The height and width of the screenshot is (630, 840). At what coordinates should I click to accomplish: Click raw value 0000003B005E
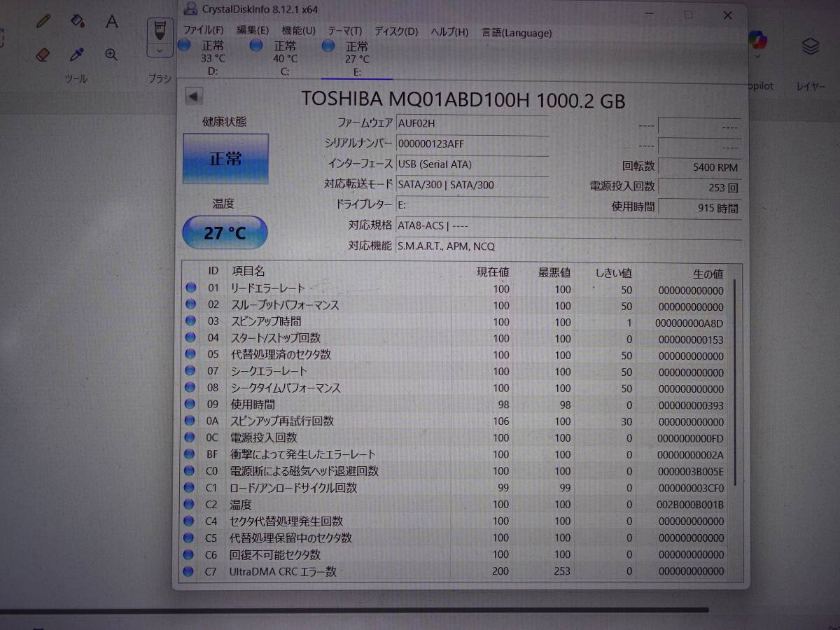[x=690, y=472]
